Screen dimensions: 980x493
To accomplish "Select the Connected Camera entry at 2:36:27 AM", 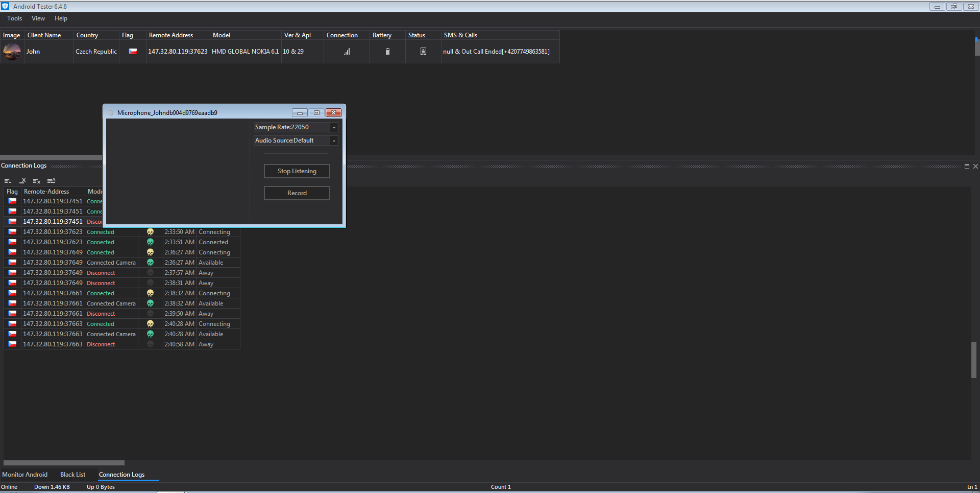I will (111, 263).
